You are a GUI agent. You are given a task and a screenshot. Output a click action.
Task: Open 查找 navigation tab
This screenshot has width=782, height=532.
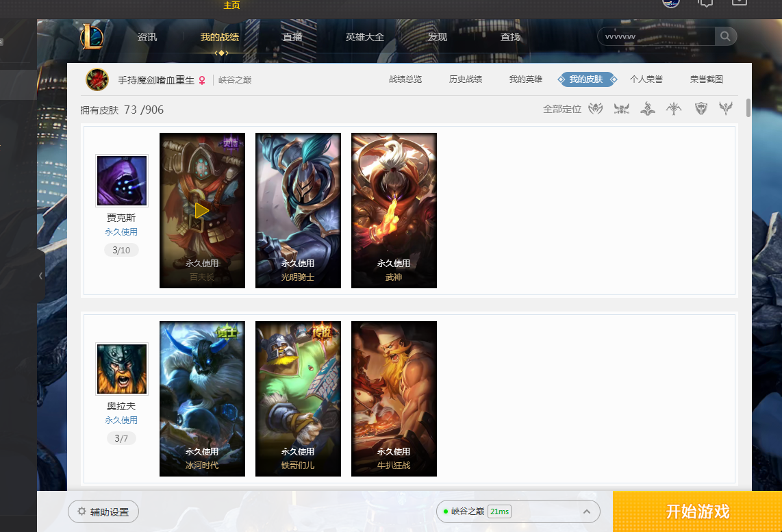point(510,37)
